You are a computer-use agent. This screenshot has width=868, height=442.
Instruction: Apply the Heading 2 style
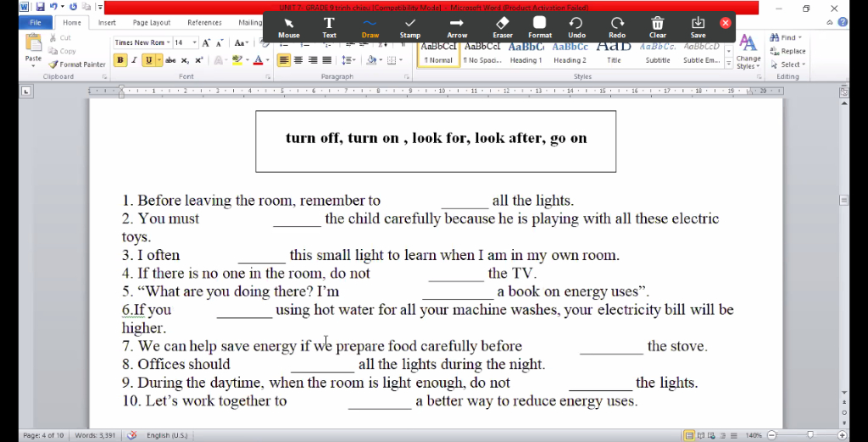(x=570, y=54)
